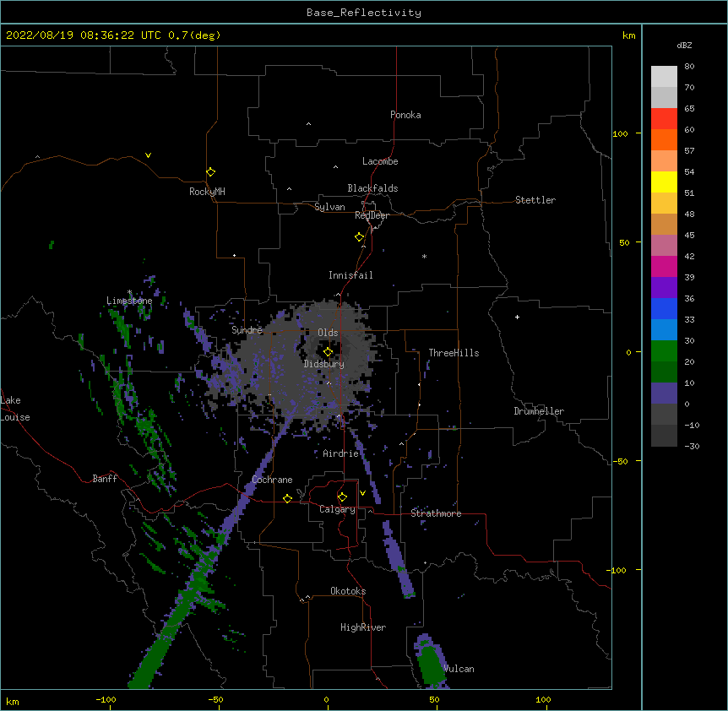
Task: Click the Innisfail city label
Action: point(350,275)
